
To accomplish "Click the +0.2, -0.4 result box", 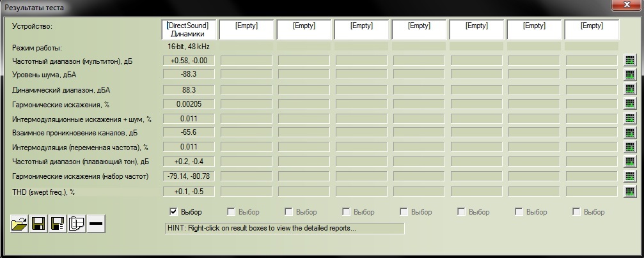I will point(189,162).
